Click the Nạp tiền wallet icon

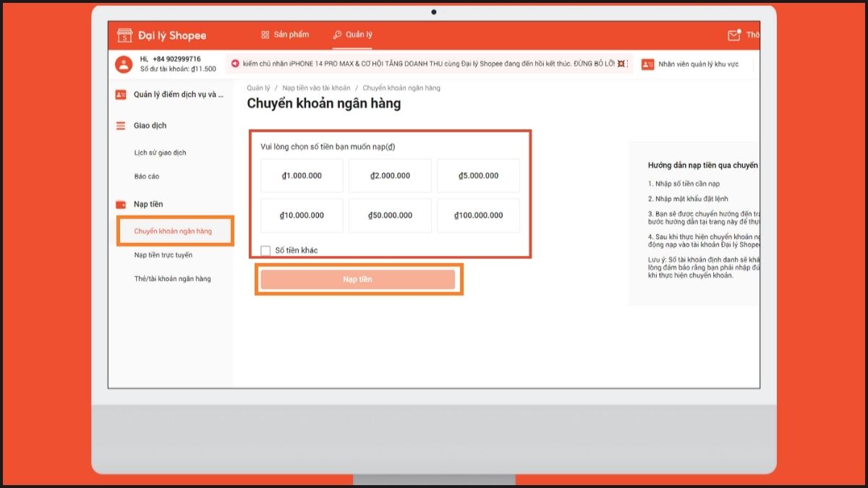(121, 205)
